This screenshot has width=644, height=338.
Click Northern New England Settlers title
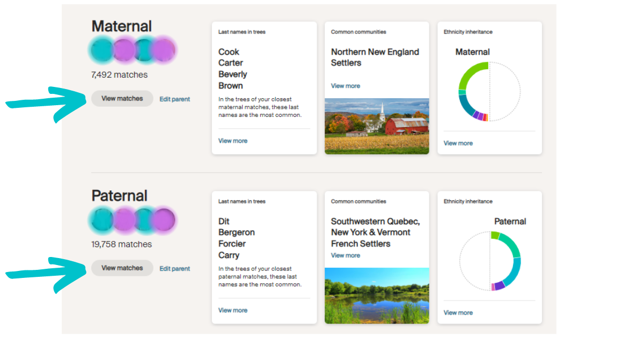click(375, 57)
